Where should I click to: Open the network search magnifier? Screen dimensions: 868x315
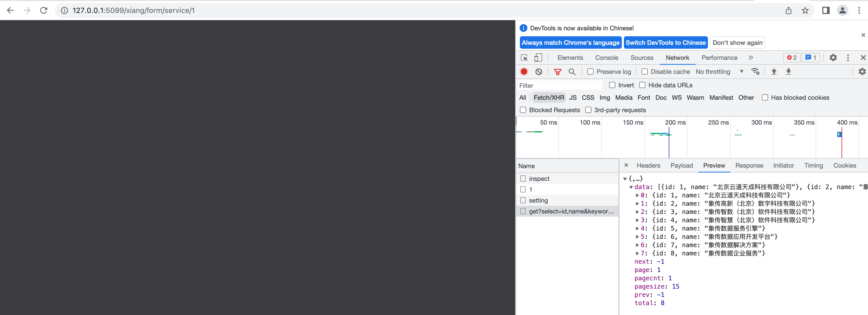point(572,72)
